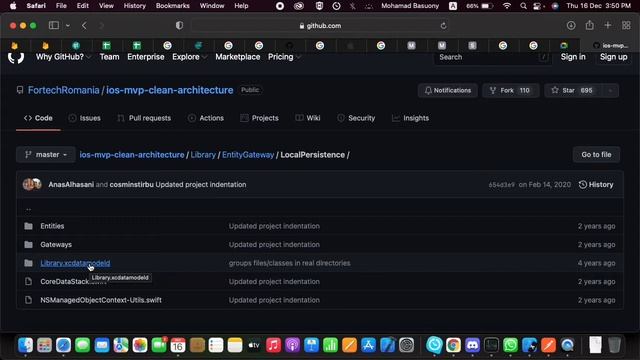Expand the Explore dropdown
Viewport: 640px width, 360px height.
pyautogui.click(x=190, y=57)
